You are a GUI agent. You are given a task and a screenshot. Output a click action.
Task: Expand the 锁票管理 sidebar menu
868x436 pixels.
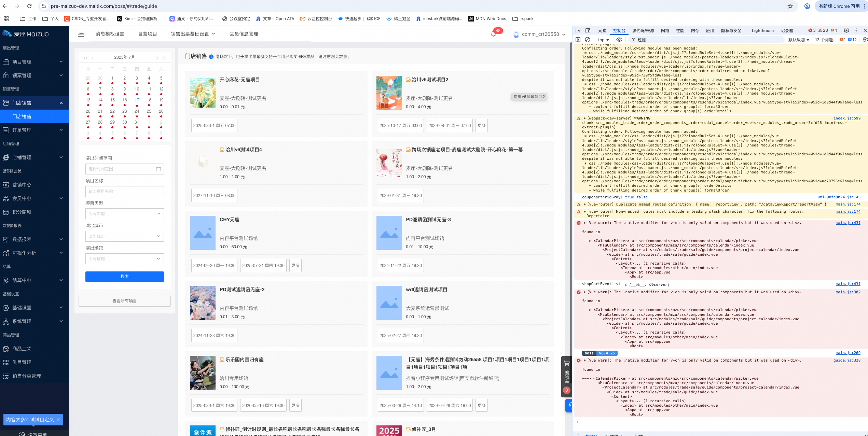pyautogui.click(x=34, y=75)
